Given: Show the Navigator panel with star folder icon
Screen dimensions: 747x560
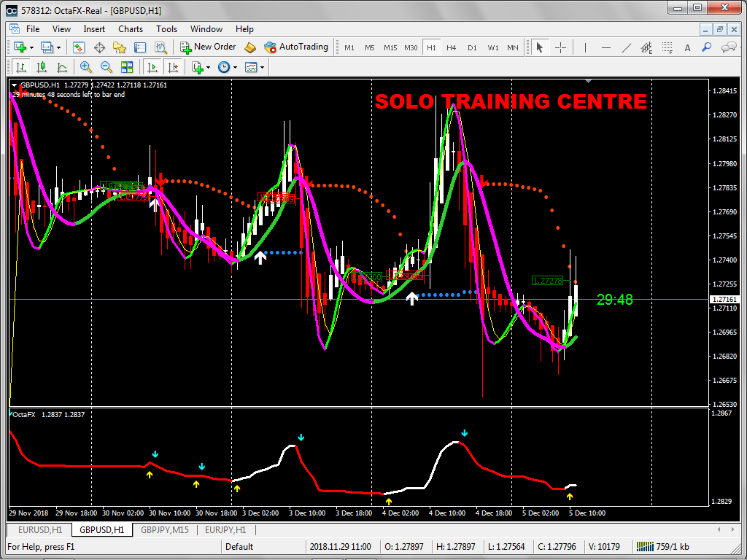Looking at the screenshot, I should (x=120, y=47).
